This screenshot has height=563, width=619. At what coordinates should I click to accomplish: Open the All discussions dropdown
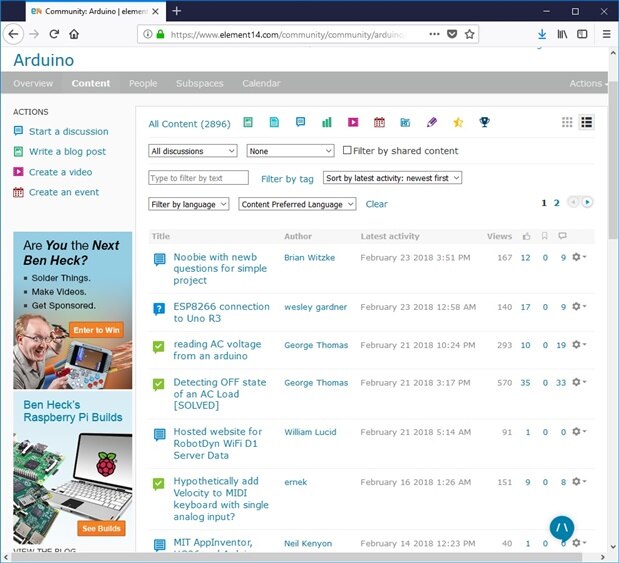coord(192,151)
